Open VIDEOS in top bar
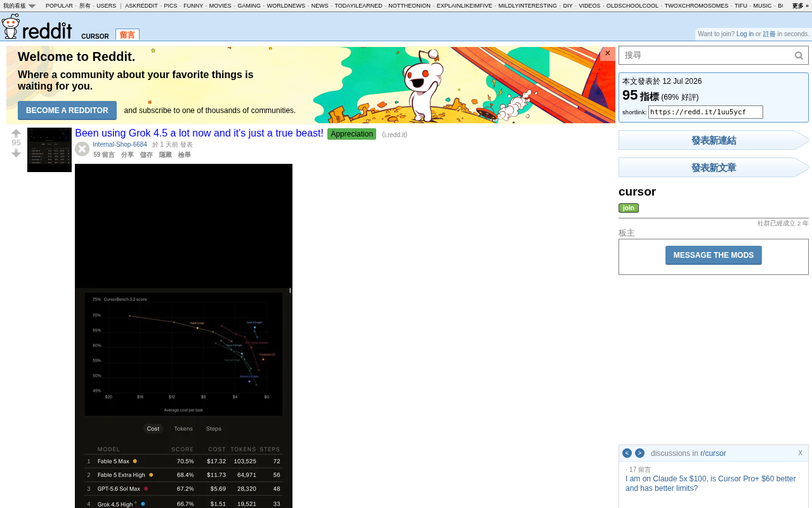This screenshot has height=508, width=812. point(589,6)
